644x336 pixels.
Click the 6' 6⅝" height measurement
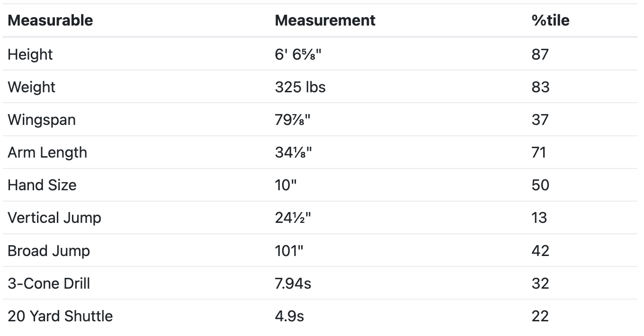pos(298,54)
